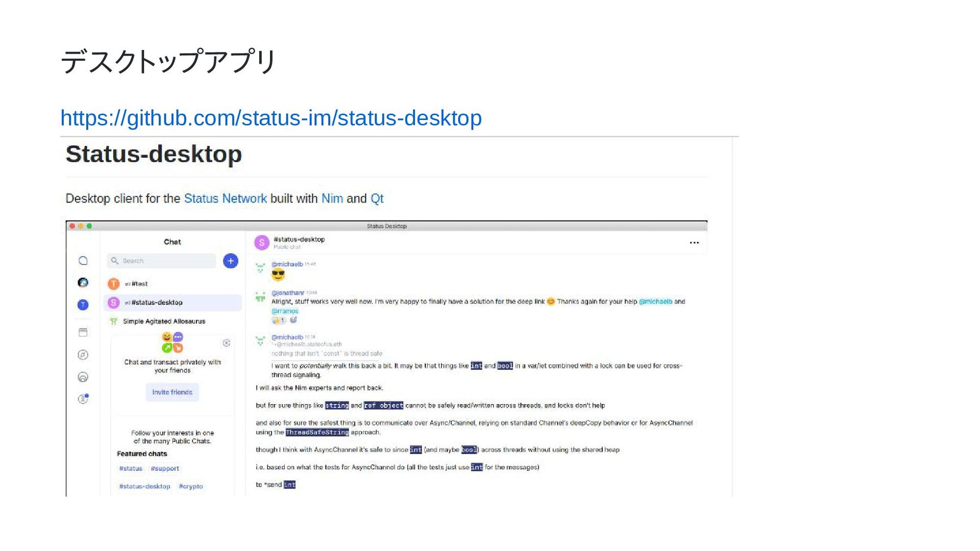The height and width of the screenshot is (551, 980).
Task: Click the orange T avatar of #test
Action: [x=114, y=284]
